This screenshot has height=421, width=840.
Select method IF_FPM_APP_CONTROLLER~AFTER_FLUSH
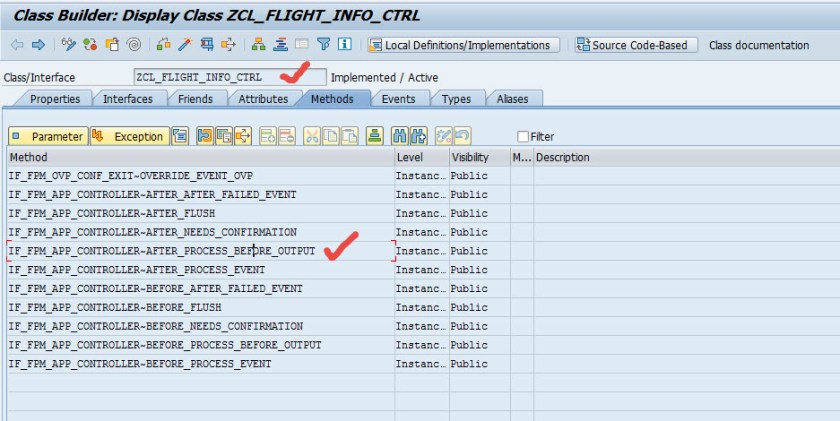point(201,213)
